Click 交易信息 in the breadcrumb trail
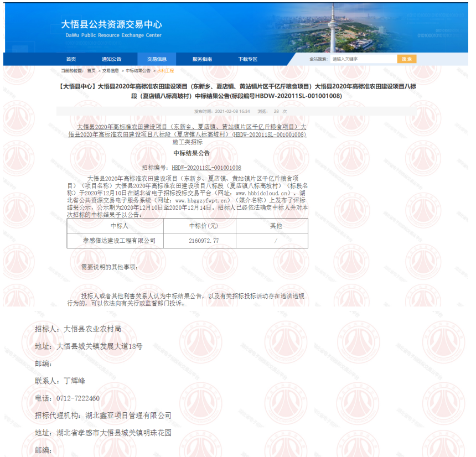 point(110,71)
